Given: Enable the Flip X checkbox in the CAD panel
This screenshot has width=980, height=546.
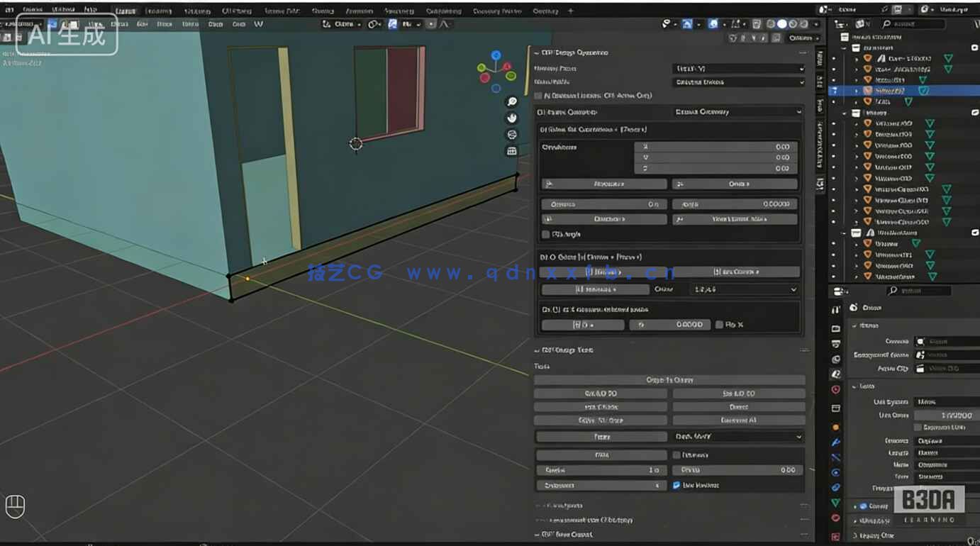Looking at the screenshot, I should tap(718, 324).
